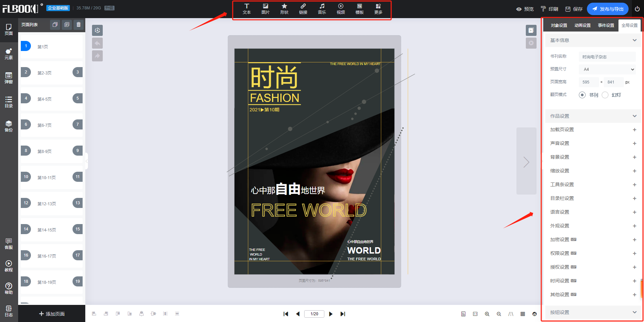
Task: Open 弹窗 popup panel in sidebar
Action: click(x=9, y=78)
